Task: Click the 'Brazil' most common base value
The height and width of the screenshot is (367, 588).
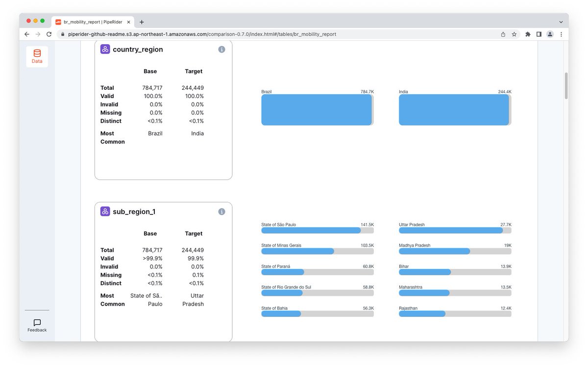Action: coord(155,133)
